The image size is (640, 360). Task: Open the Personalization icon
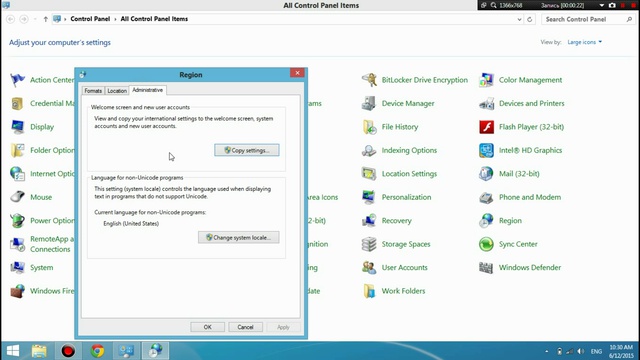click(369, 197)
